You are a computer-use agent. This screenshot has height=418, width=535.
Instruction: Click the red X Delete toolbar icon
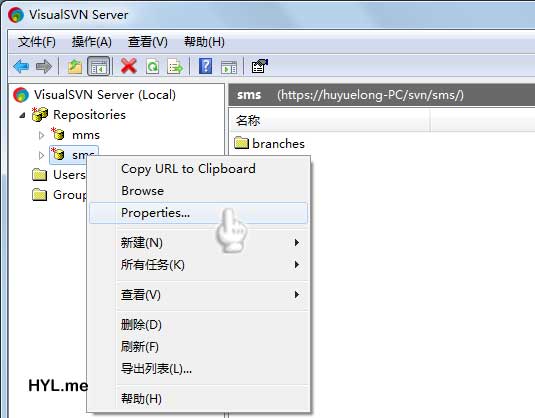pos(129,66)
